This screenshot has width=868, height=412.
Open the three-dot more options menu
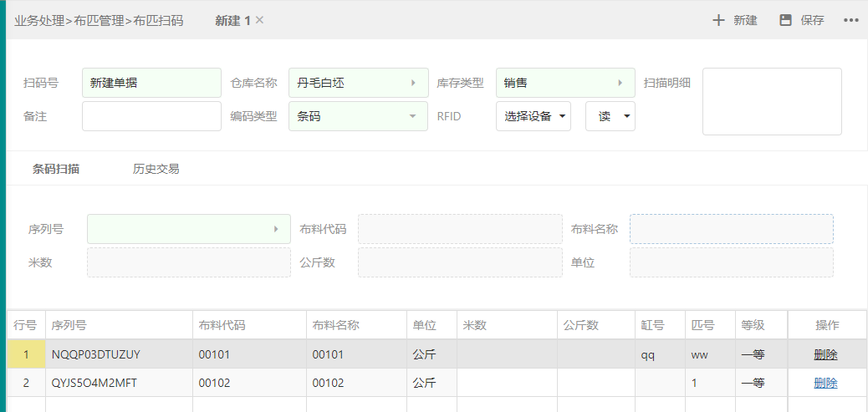coord(851,20)
